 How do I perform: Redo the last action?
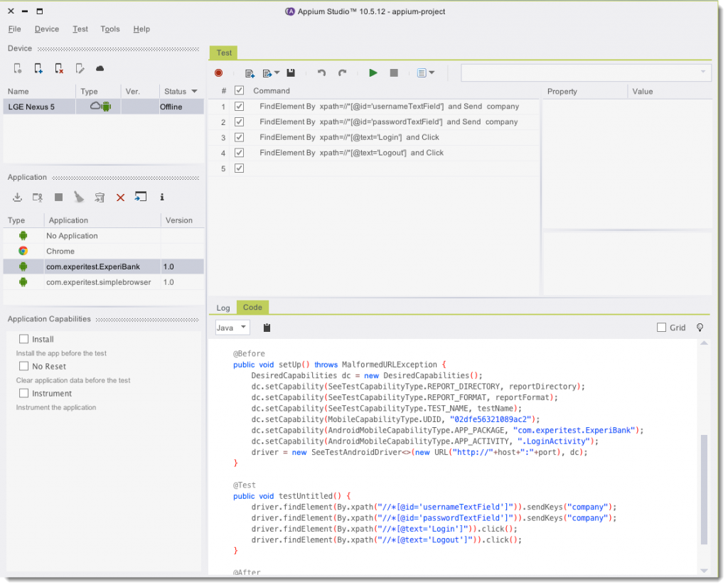[342, 73]
